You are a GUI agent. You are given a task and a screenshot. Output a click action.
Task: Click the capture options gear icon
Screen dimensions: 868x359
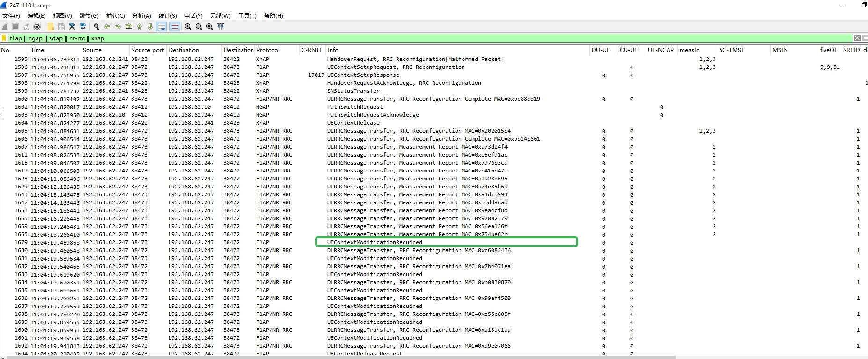coord(37,27)
